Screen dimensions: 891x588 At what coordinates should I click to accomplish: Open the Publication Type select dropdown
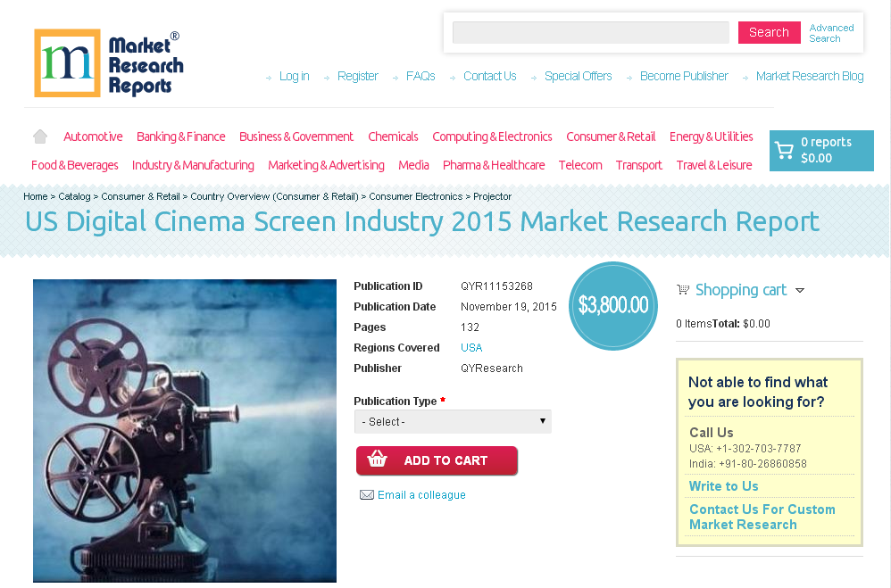tap(453, 421)
